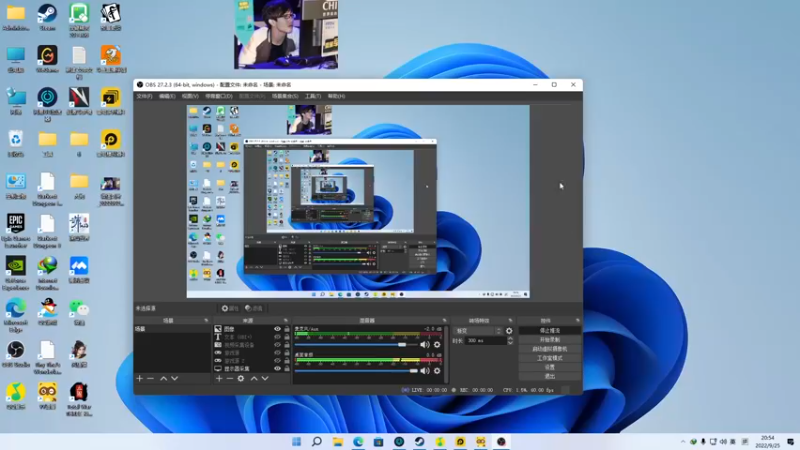Open the transition properties gear icon
The image size is (800, 450).
[x=509, y=331]
